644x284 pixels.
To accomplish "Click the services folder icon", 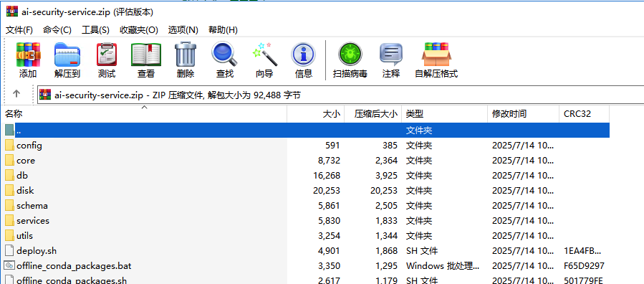I will coord(9,220).
